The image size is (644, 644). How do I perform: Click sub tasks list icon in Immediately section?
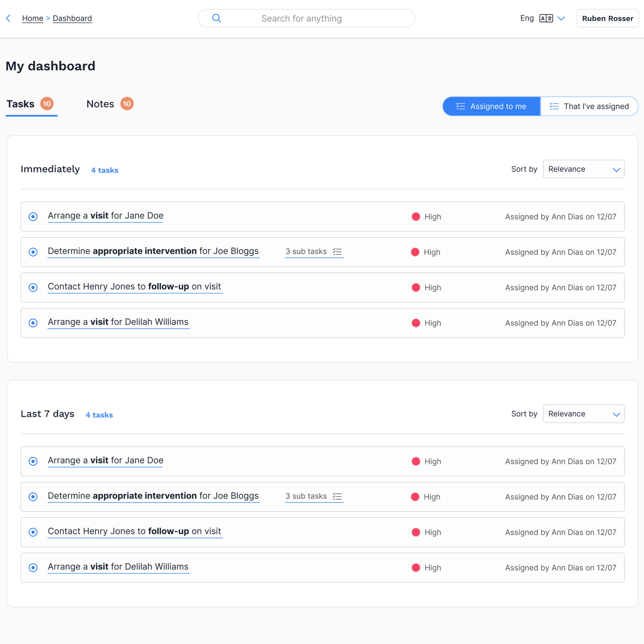pyautogui.click(x=337, y=252)
